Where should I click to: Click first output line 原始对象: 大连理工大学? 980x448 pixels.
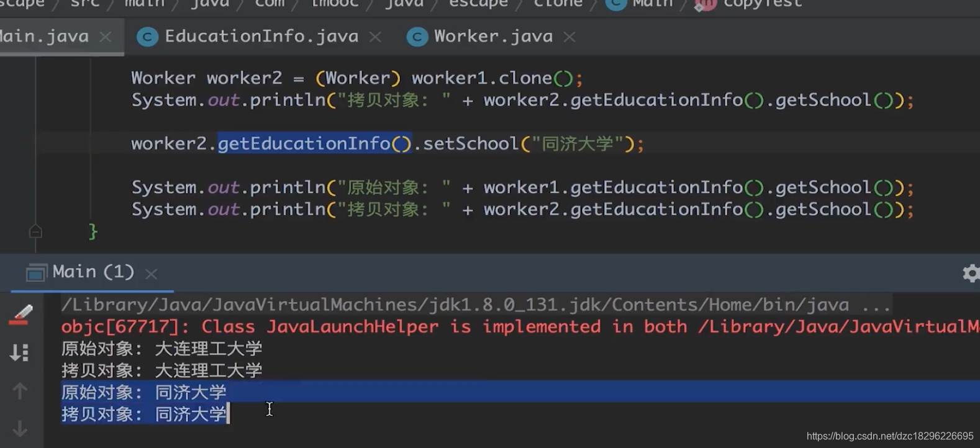161,349
